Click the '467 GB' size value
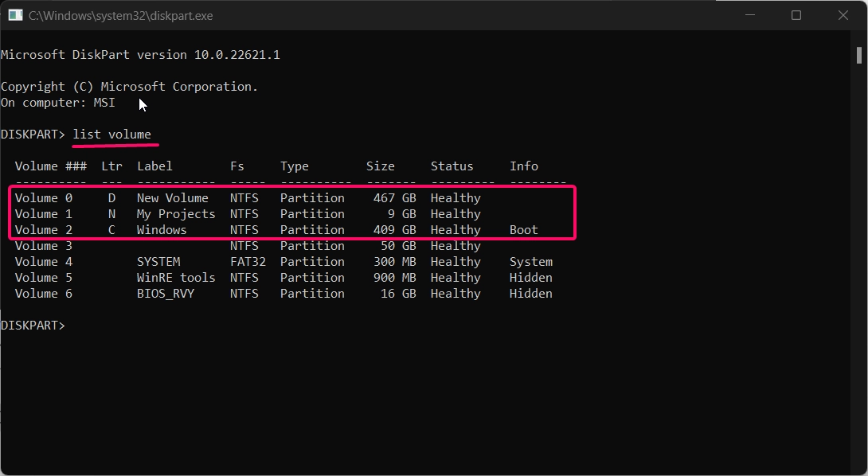Screen dimensions: 868x476 [x=395, y=198]
